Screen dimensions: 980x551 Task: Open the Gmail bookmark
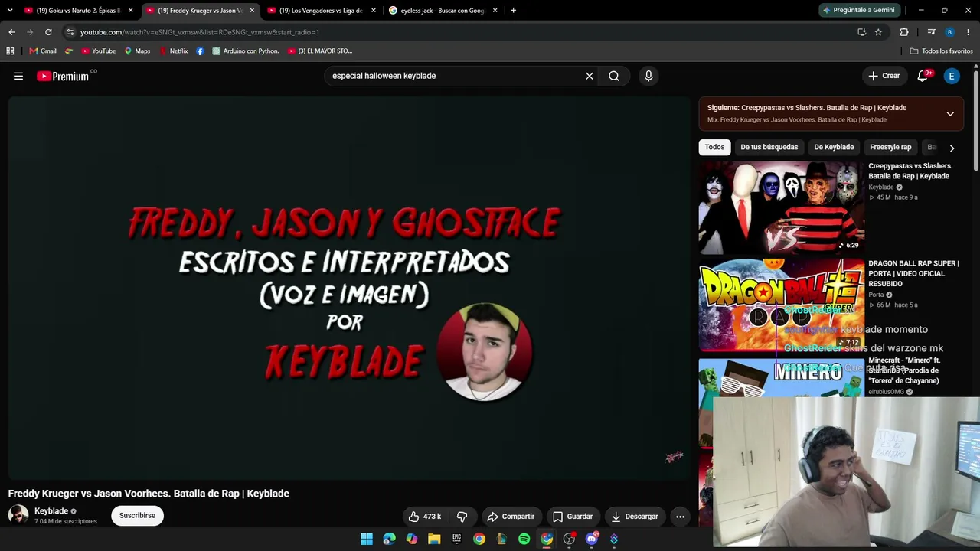point(43,51)
